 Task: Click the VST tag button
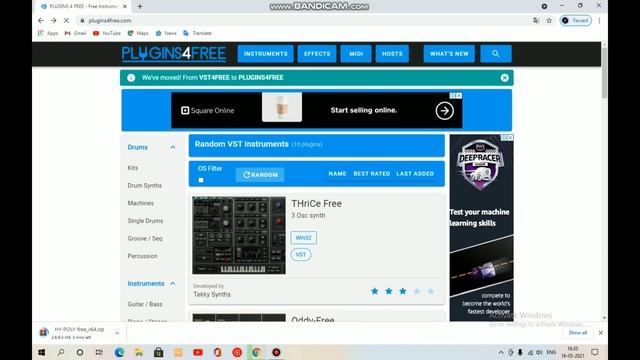pyautogui.click(x=301, y=254)
